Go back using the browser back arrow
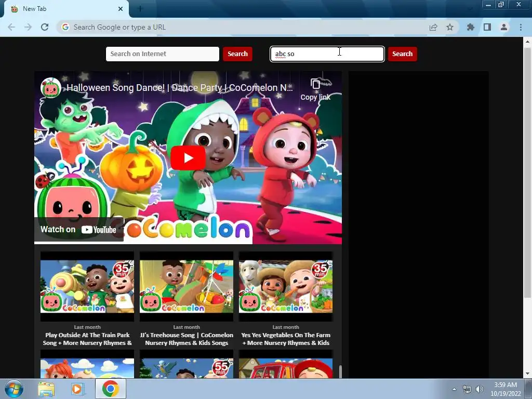The height and width of the screenshot is (399, 532). [x=11, y=27]
